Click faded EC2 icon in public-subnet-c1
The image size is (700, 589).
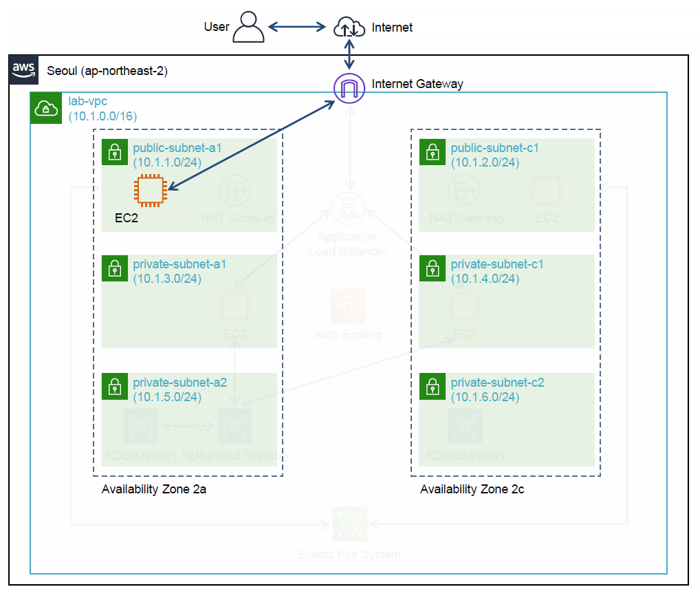click(547, 191)
